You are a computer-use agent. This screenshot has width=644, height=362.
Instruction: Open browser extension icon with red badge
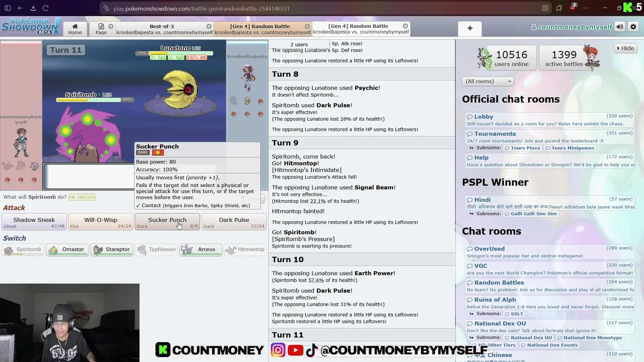573,8
